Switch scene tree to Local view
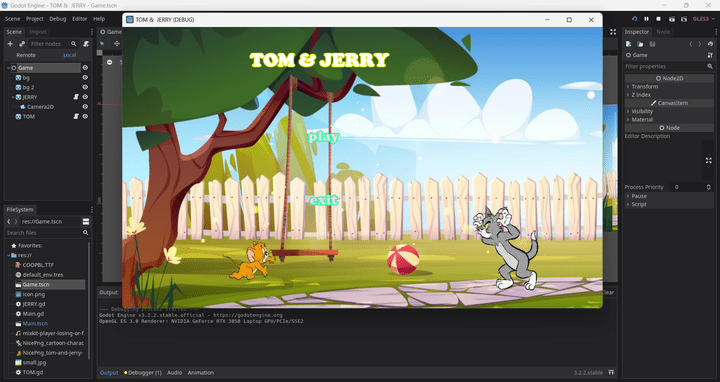This screenshot has height=382, width=720. point(69,55)
